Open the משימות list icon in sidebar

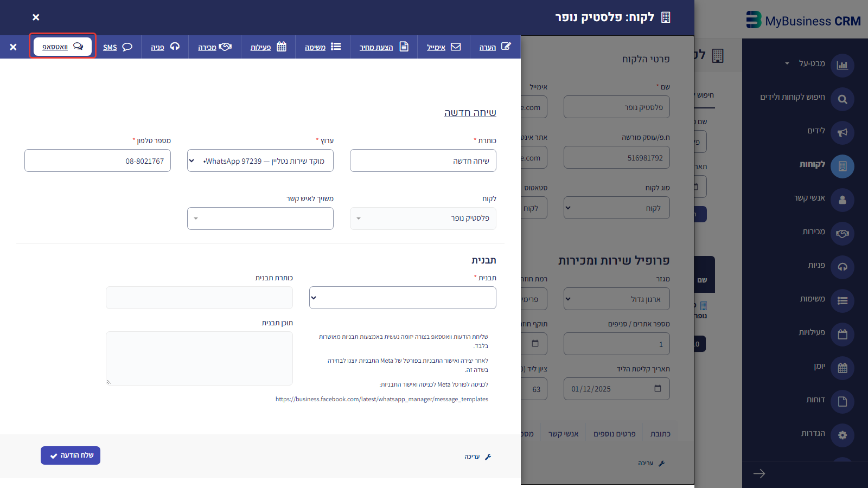click(x=843, y=301)
